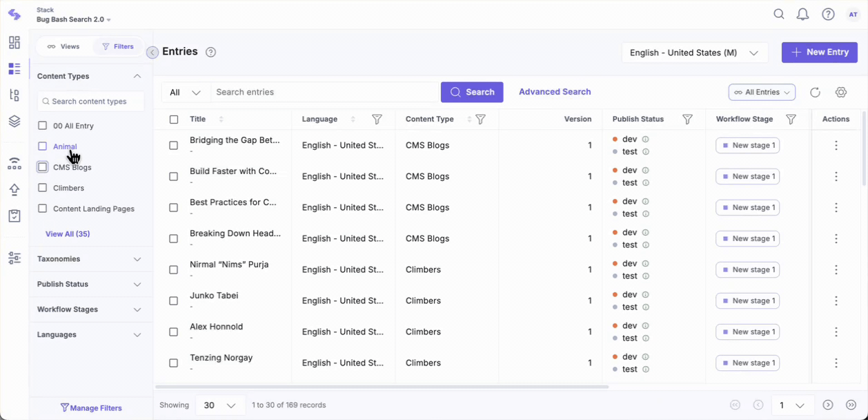
Task: Open the page number 1 dropdown
Action: pos(791,405)
